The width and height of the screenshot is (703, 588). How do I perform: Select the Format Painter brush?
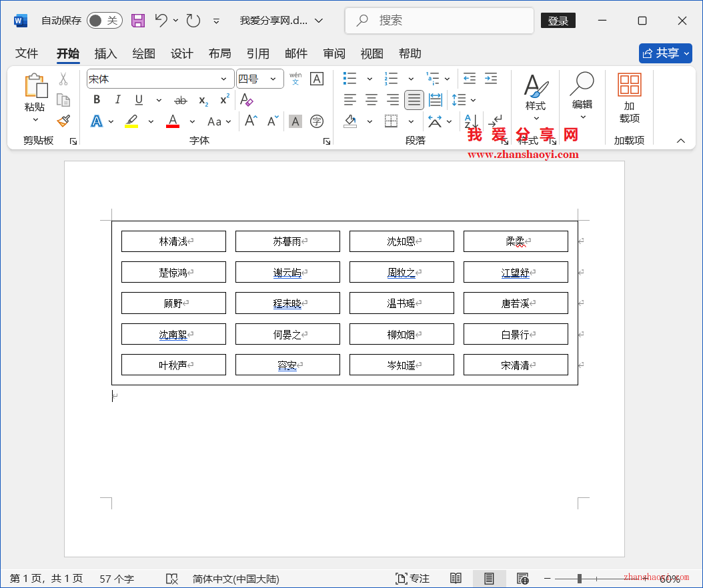(x=63, y=121)
